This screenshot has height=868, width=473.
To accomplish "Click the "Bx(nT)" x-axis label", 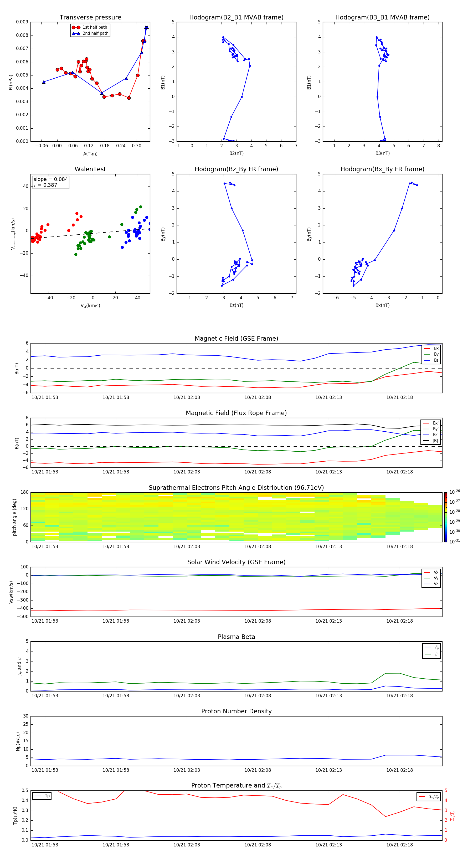I will point(382,305).
